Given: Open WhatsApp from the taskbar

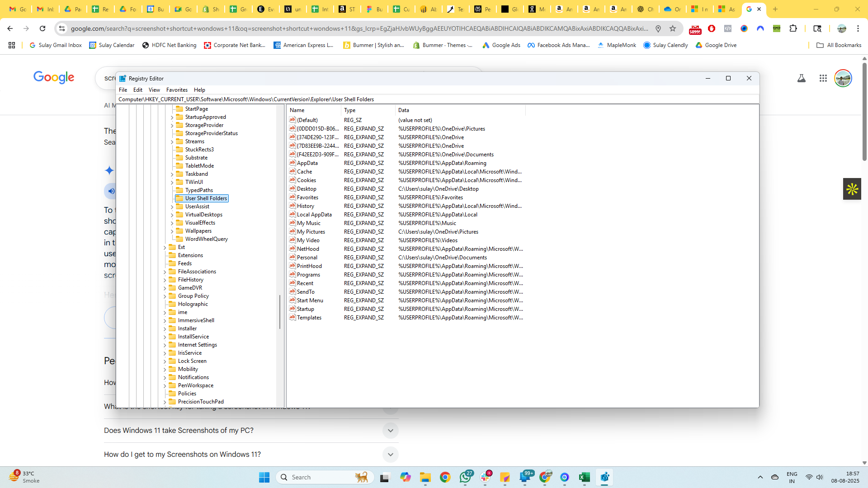Looking at the screenshot, I should click(465, 477).
